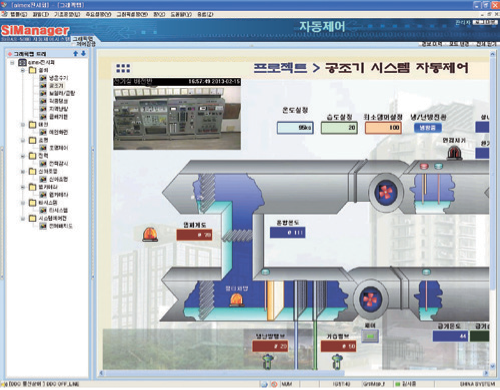This screenshot has height=390, width=500.
Task: Click the camera video feed thumbnail
Action: 177,118
